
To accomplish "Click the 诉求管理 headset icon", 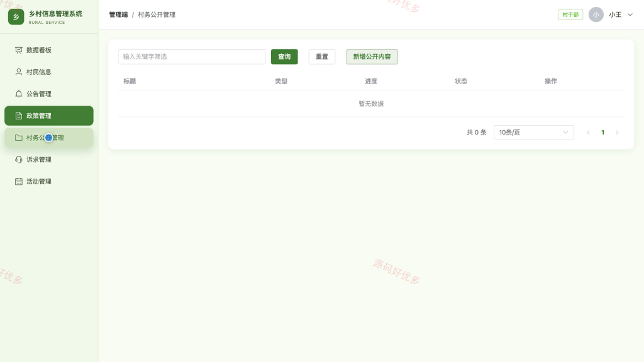I will coord(18,160).
